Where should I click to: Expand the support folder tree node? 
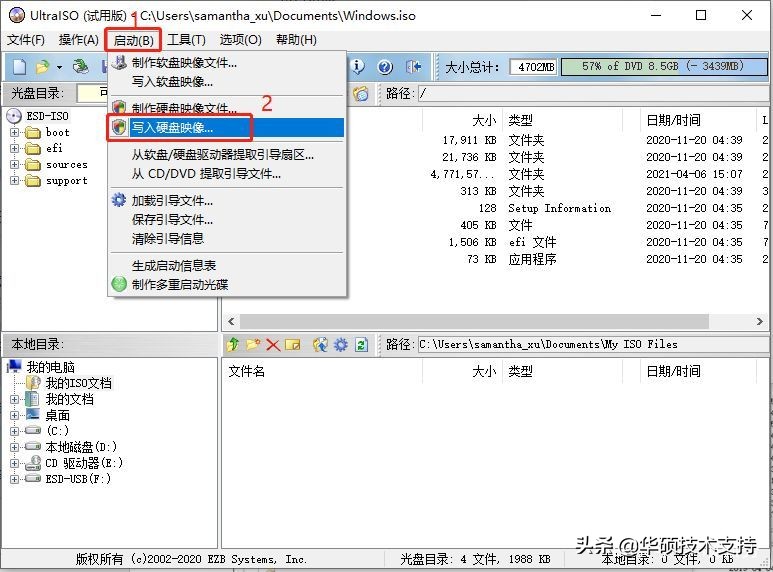(14, 180)
